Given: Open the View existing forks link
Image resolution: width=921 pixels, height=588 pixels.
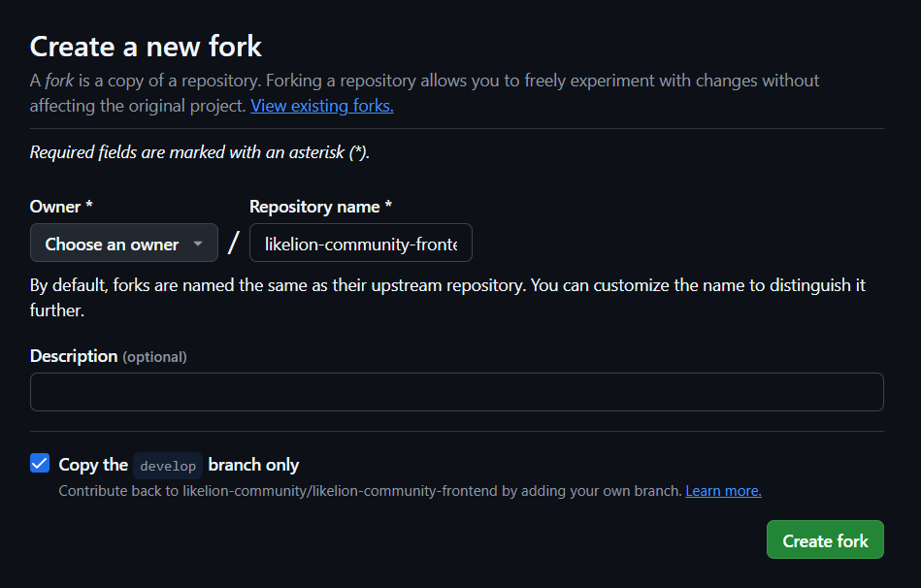Looking at the screenshot, I should coord(321,106).
